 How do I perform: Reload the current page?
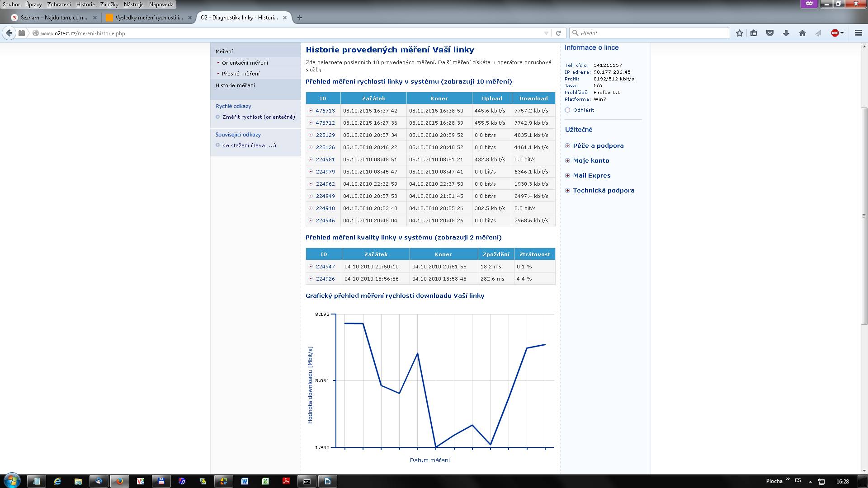[x=558, y=33]
